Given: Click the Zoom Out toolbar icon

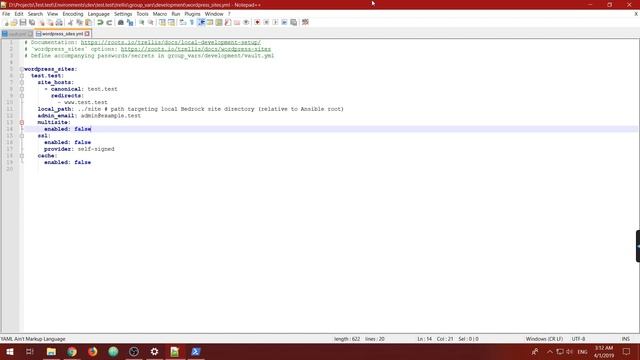Looking at the screenshot, I should 151,22.
